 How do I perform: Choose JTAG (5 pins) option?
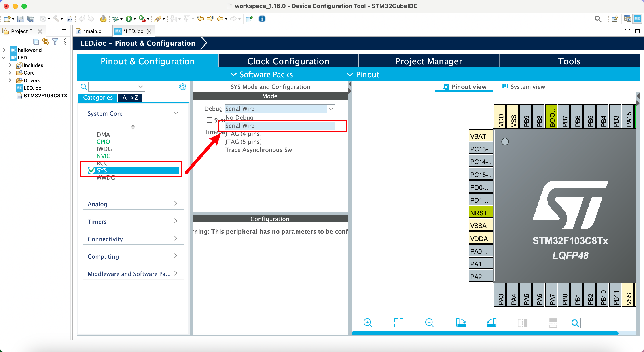coord(280,142)
